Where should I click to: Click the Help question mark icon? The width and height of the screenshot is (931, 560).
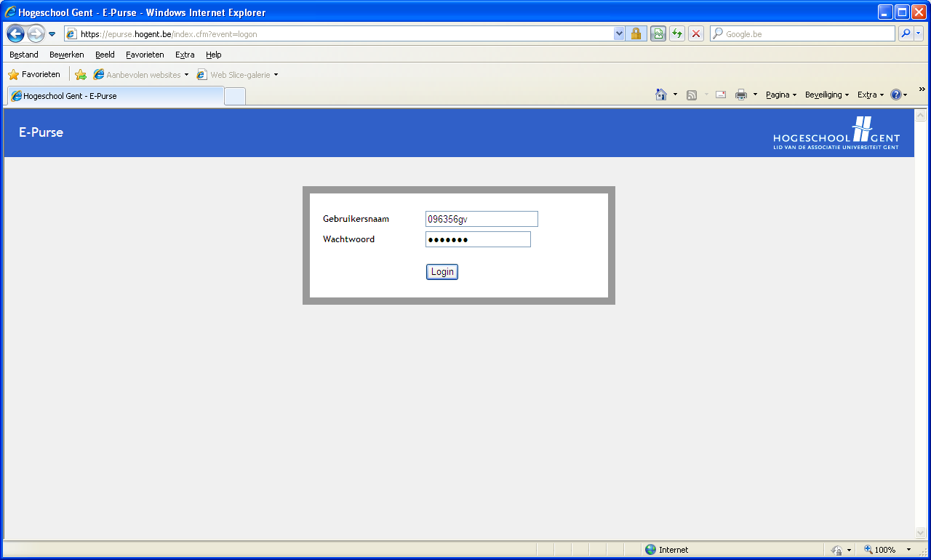(x=896, y=95)
